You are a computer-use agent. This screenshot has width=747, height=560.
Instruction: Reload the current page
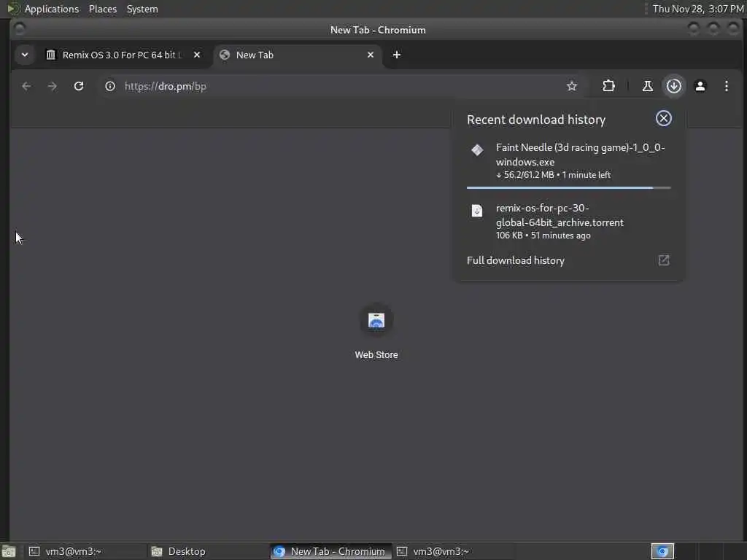coord(79,86)
